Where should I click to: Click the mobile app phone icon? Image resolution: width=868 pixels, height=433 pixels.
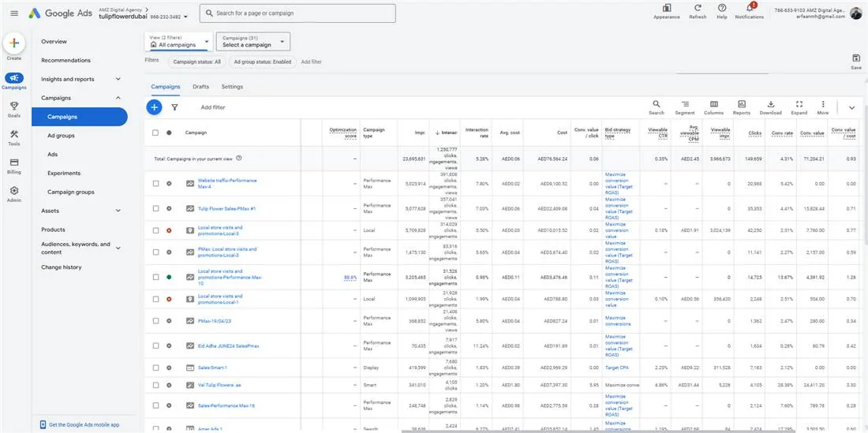coord(43,424)
